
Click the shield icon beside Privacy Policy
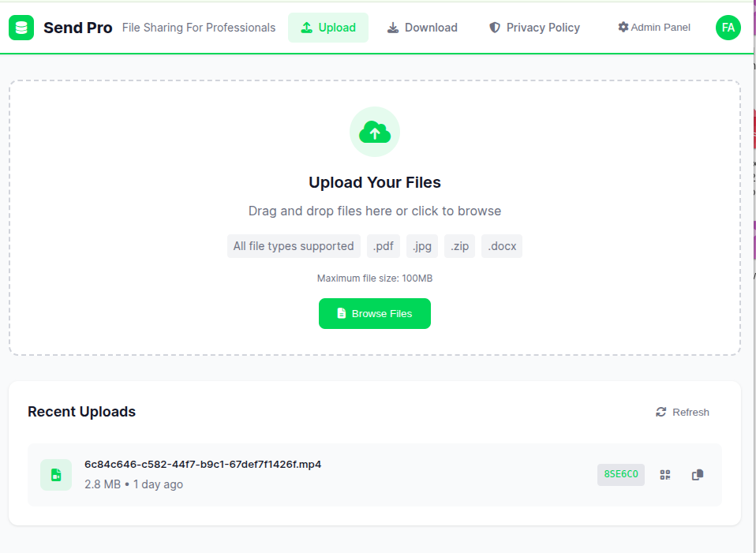coord(494,27)
